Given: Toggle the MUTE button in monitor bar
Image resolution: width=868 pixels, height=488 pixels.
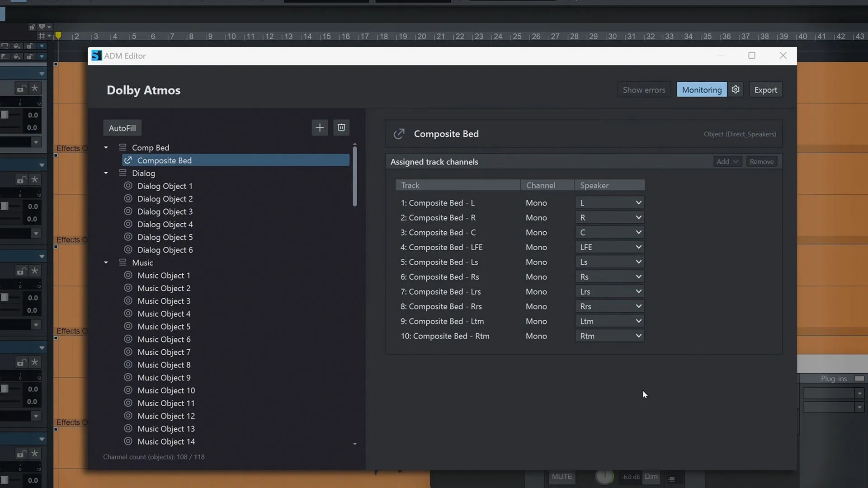Looking at the screenshot, I should (561, 477).
